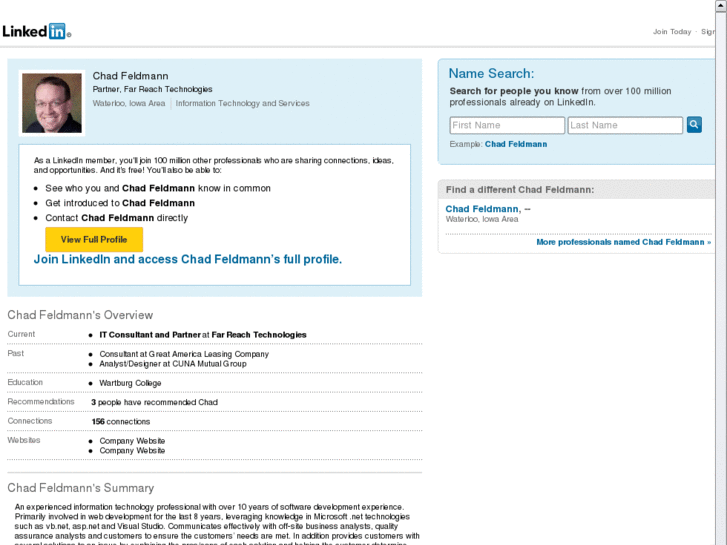Click 3 people have recommended Chad

(x=154, y=402)
